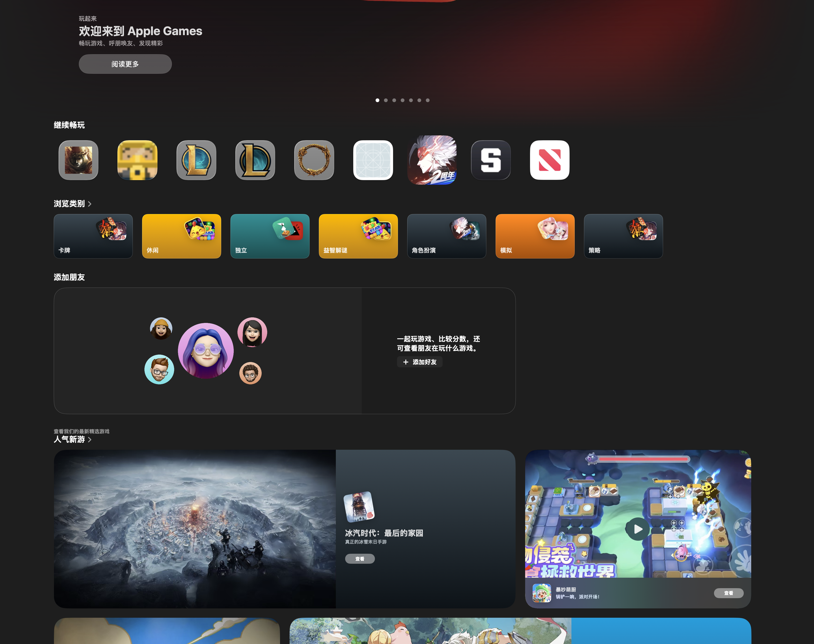
Task: Open the 2周年 anime character game
Action: pyautogui.click(x=432, y=160)
